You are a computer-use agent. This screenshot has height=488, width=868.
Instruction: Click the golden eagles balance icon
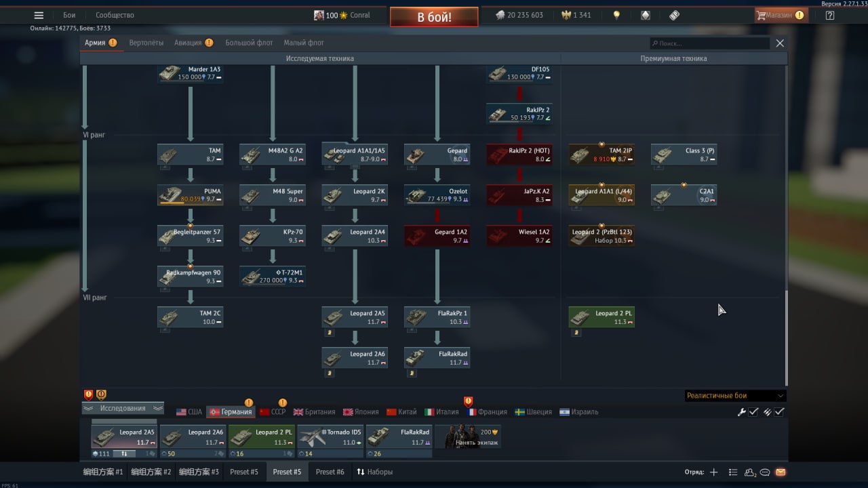[x=566, y=15]
